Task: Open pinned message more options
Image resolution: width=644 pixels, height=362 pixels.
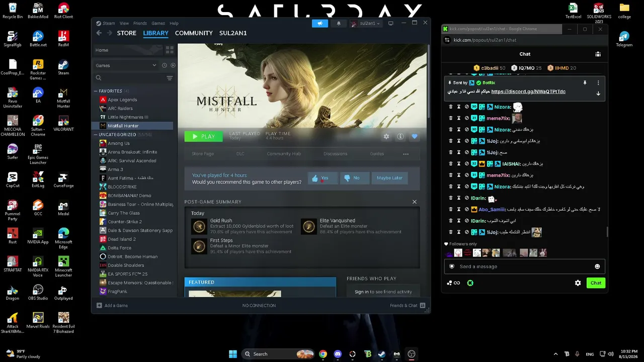Action: 598,82
